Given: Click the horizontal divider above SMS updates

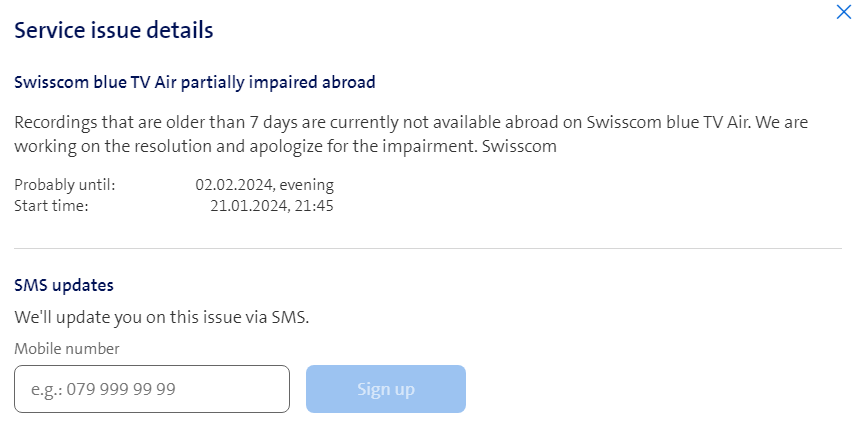Looking at the screenshot, I should click(x=428, y=248).
